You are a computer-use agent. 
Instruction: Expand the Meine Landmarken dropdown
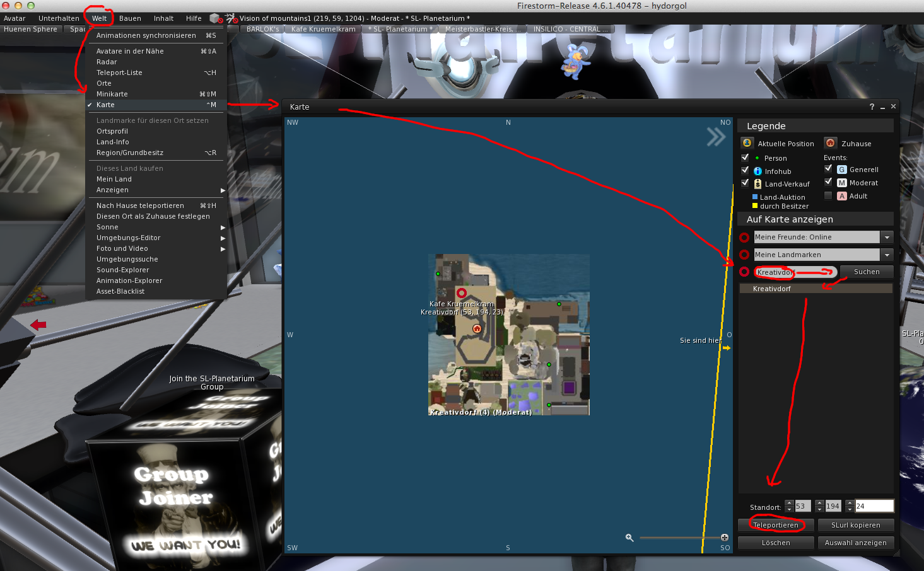(887, 255)
